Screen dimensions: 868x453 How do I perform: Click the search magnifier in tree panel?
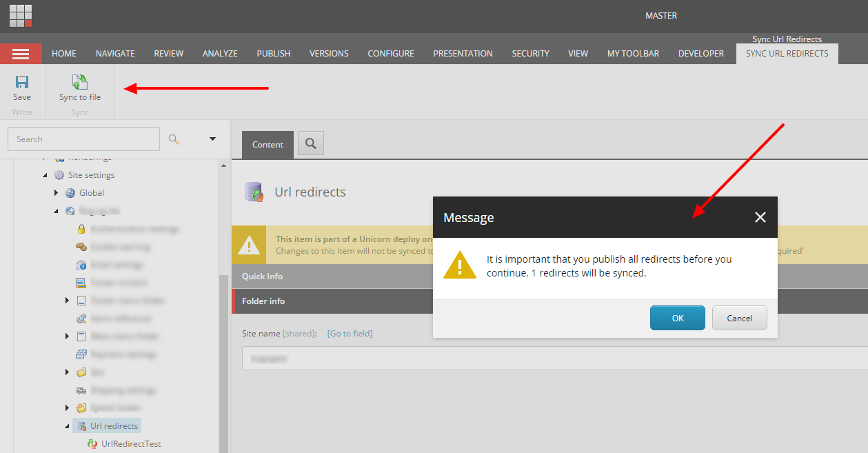coord(174,139)
